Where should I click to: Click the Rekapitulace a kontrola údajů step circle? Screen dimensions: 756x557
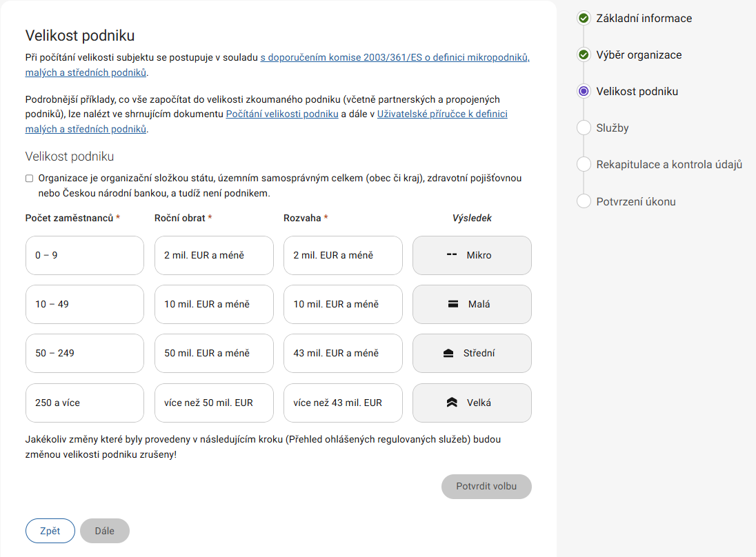coord(584,165)
